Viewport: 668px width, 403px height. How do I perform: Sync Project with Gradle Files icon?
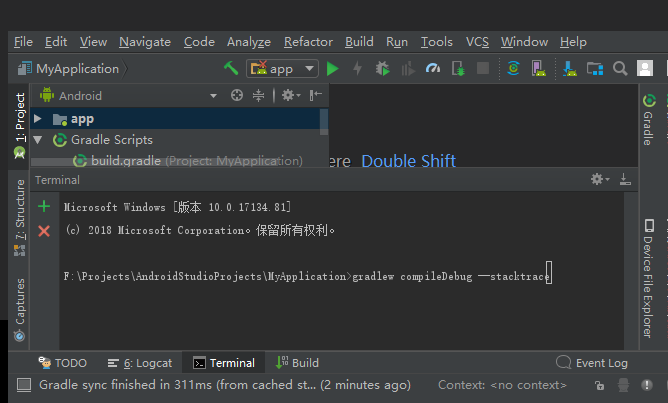[x=513, y=68]
